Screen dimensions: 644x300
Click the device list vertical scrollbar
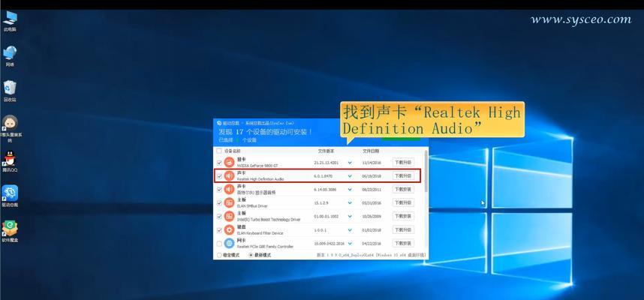click(x=426, y=170)
